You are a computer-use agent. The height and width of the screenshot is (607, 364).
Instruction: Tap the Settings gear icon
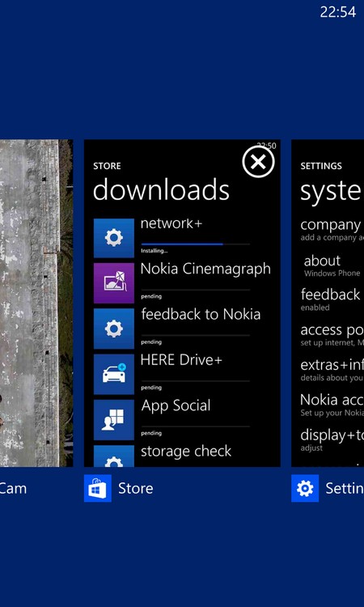pyautogui.click(x=305, y=488)
